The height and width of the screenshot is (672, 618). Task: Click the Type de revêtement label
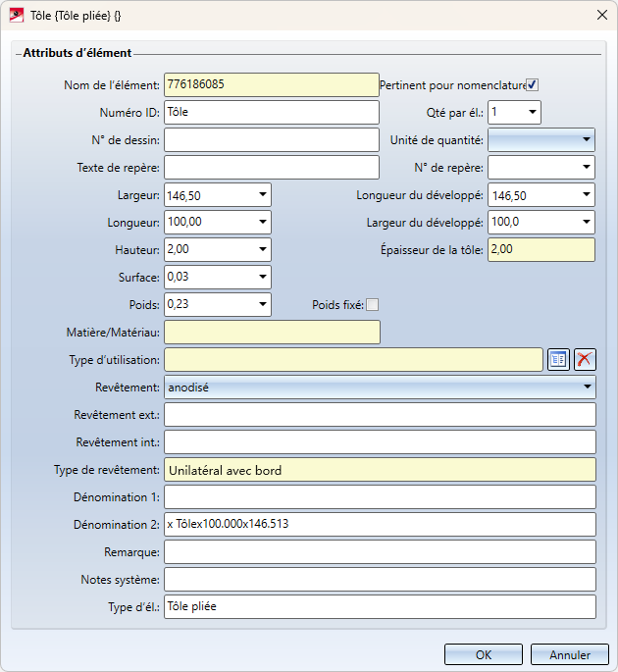[107, 470]
